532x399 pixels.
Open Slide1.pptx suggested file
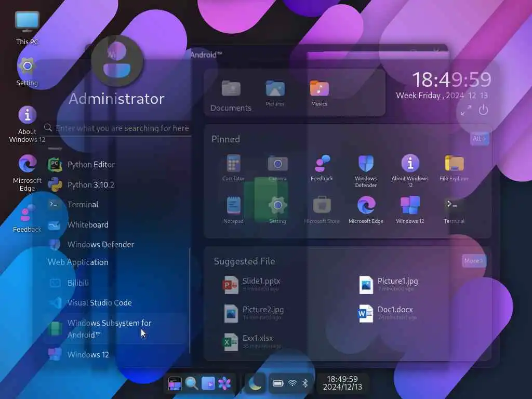point(253,284)
